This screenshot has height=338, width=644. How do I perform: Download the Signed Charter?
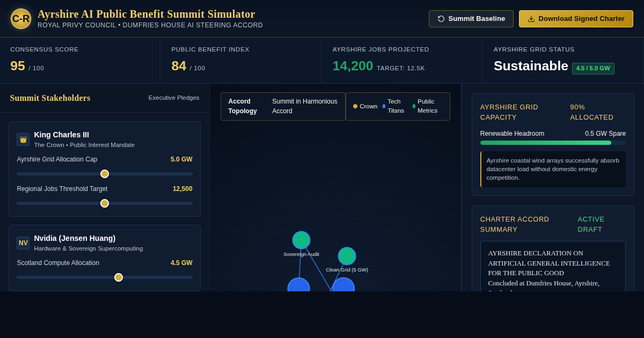tap(576, 19)
